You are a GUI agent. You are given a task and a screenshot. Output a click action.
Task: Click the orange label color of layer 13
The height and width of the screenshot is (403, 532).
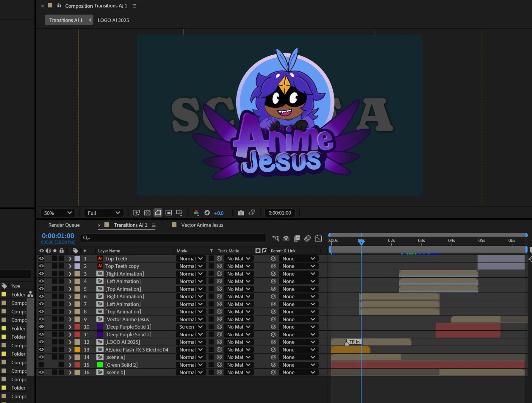tap(77, 349)
